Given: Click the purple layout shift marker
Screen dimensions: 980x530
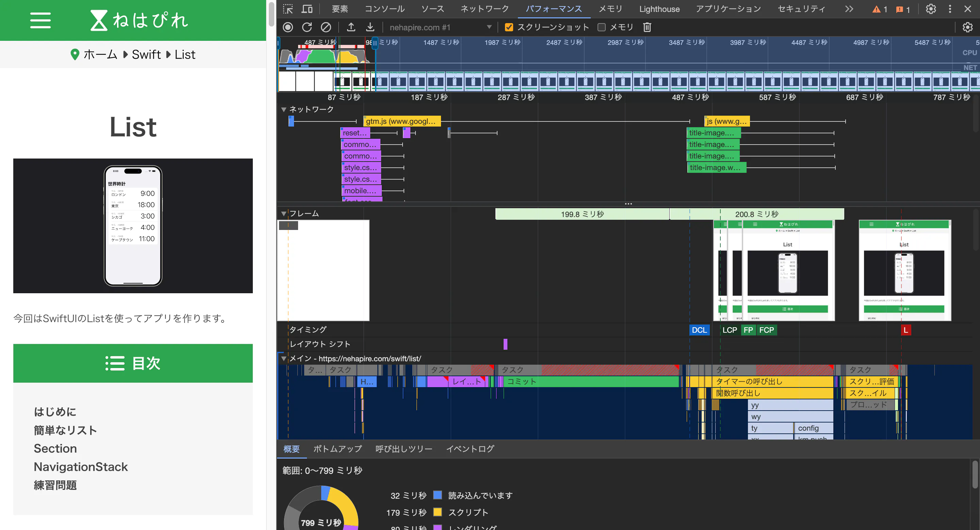Looking at the screenshot, I should coord(505,344).
